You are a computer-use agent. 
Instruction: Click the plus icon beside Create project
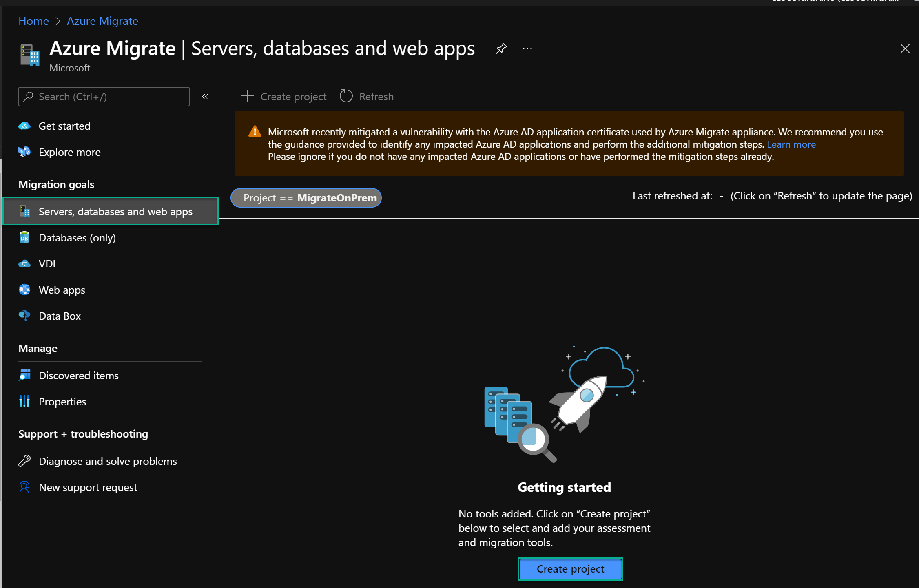tap(248, 96)
